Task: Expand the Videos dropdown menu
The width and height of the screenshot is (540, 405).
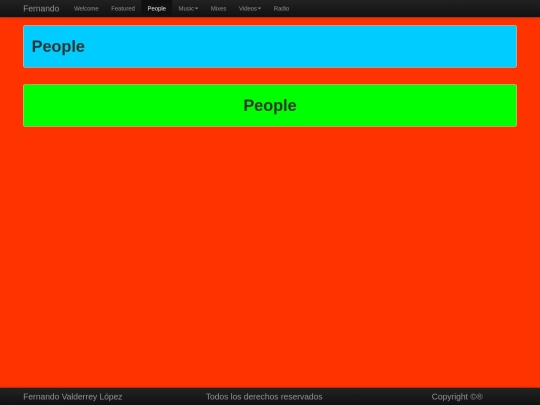Action: pos(250,9)
